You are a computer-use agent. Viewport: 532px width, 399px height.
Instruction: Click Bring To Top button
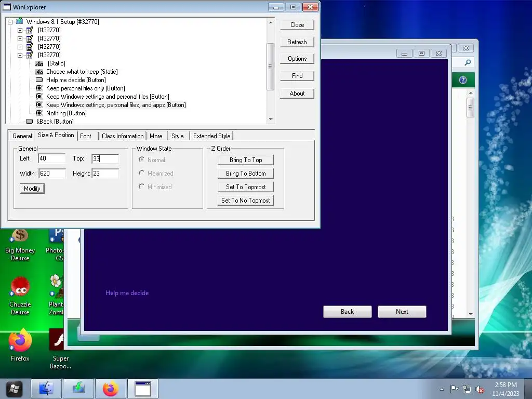pos(246,160)
